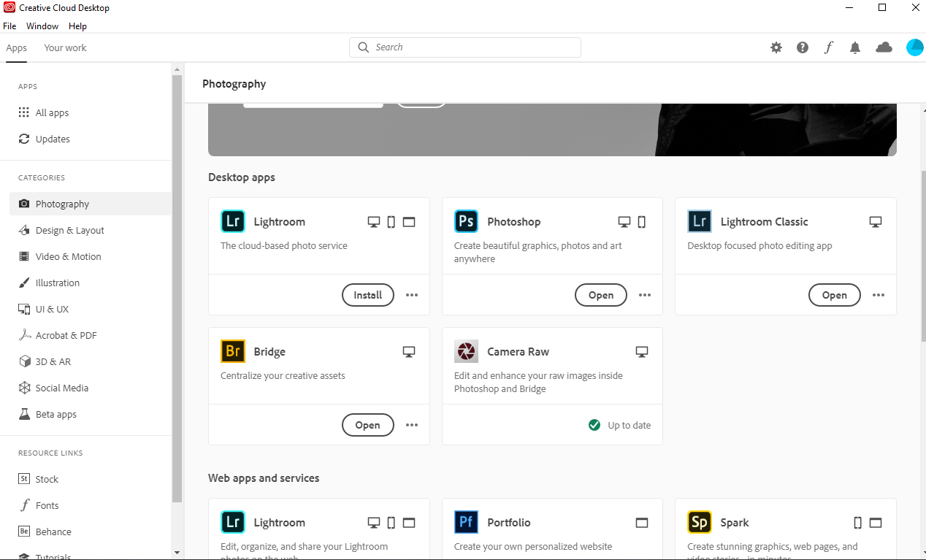The width and height of the screenshot is (926, 560).
Task: Open Spark via its Sp icon
Action: pos(699,522)
